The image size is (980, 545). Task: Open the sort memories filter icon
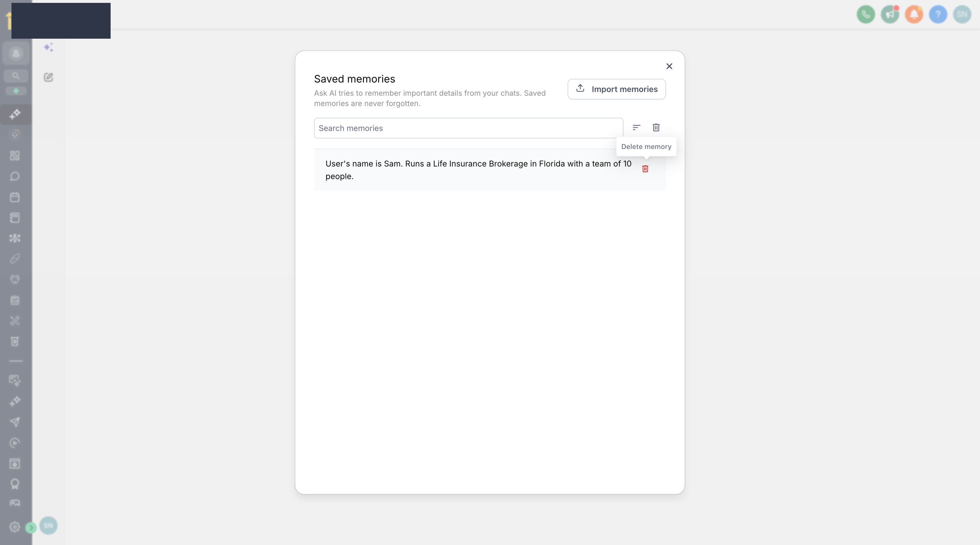[x=636, y=128]
